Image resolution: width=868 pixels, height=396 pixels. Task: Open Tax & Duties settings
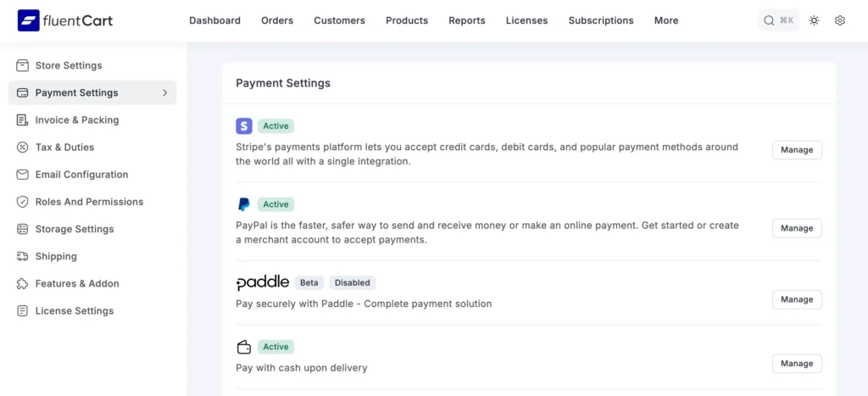pyautogui.click(x=64, y=148)
